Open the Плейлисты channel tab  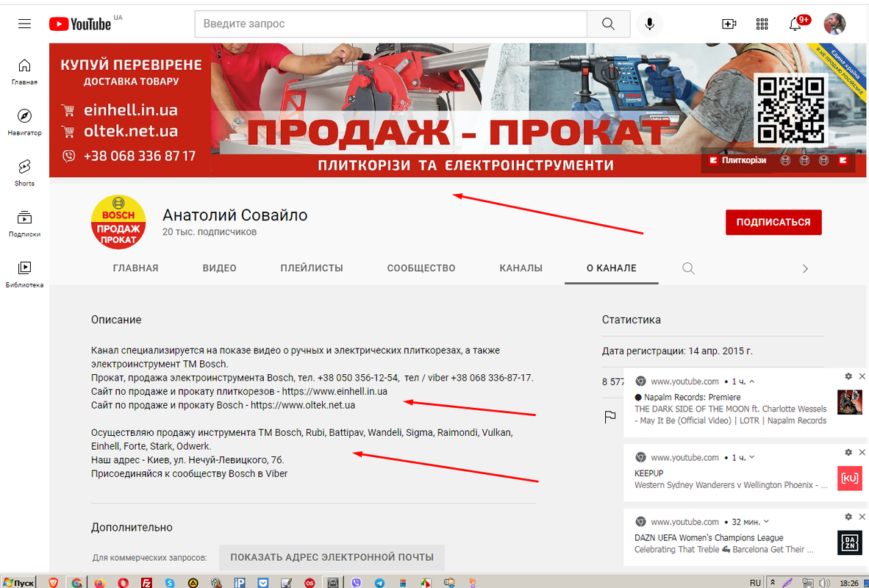[312, 268]
